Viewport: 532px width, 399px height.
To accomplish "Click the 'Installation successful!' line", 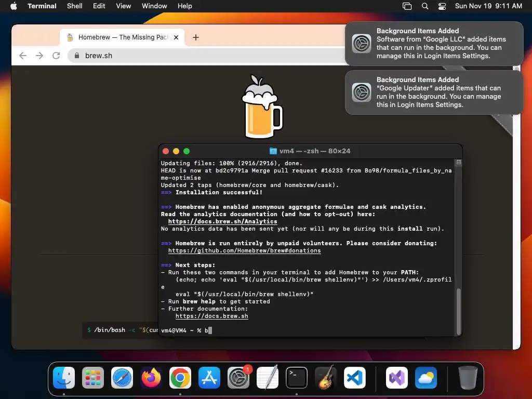I will click(x=212, y=192).
